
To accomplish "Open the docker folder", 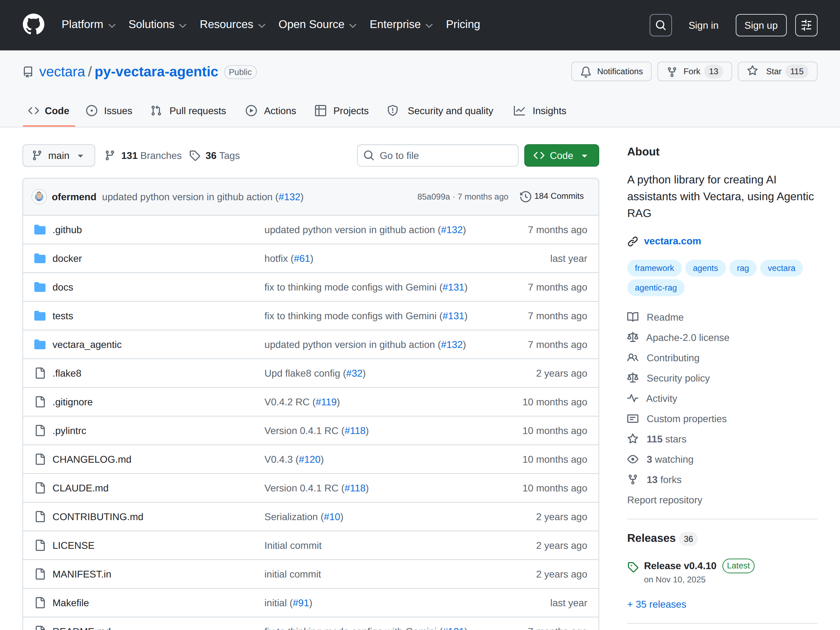I will (x=67, y=258).
